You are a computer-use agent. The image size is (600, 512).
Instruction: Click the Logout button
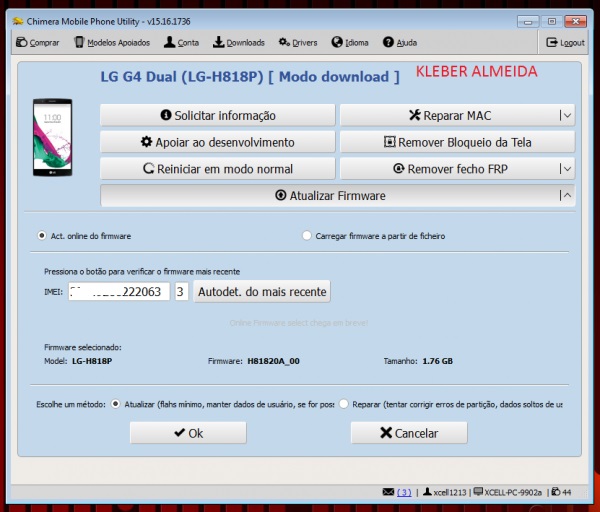565,42
